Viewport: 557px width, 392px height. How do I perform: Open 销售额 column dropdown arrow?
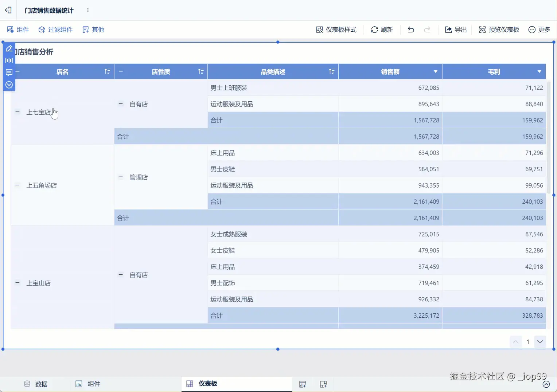pos(436,71)
